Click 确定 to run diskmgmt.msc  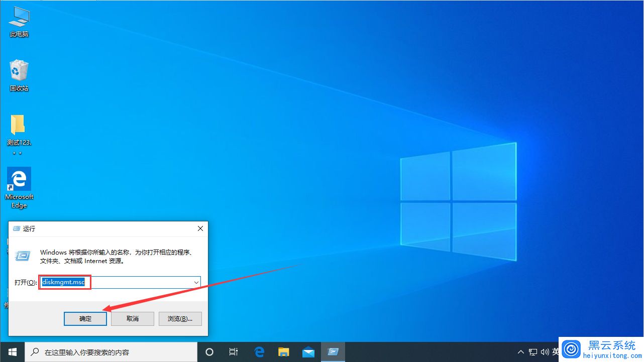(x=85, y=319)
